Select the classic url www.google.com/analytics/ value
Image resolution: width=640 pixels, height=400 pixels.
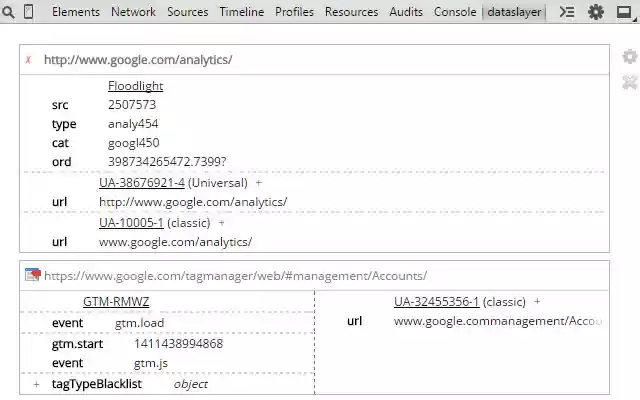pyautogui.click(x=176, y=242)
